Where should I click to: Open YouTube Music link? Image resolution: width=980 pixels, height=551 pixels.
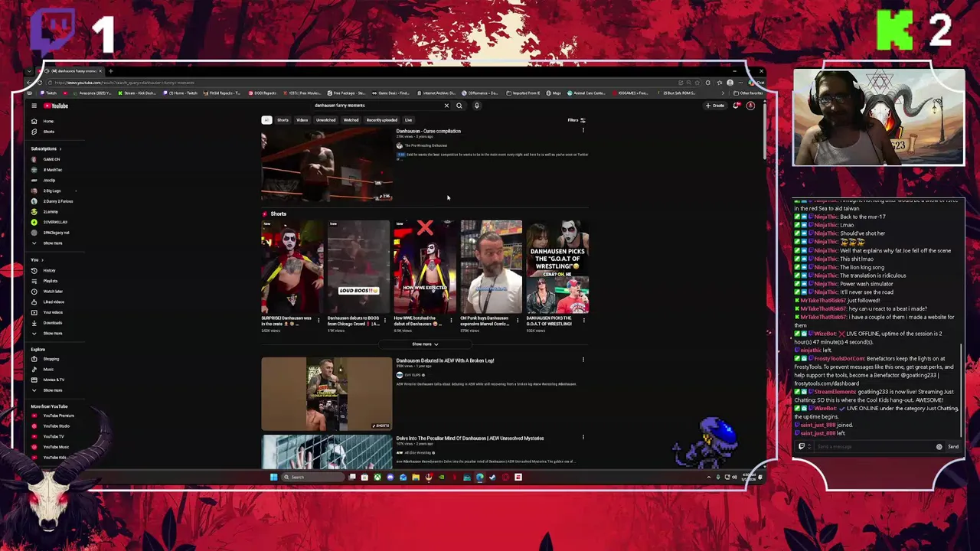pyautogui.click(x=56, y=447)
